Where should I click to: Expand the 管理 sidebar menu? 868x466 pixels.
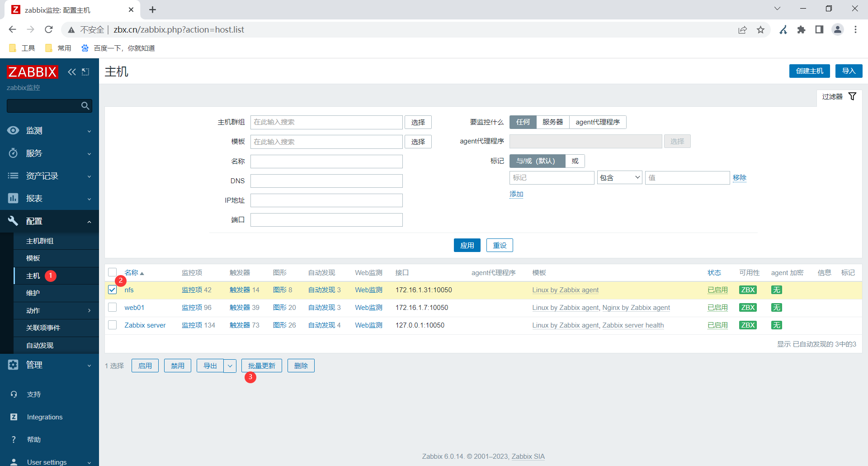tap(49, 365)
